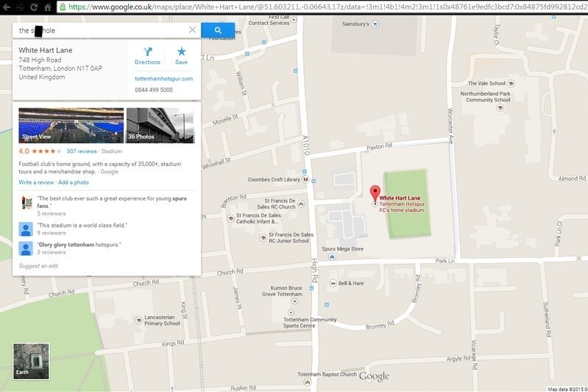
Task: Select the Tottenham Community Sports Centre marker
Action: coord(291,312)
